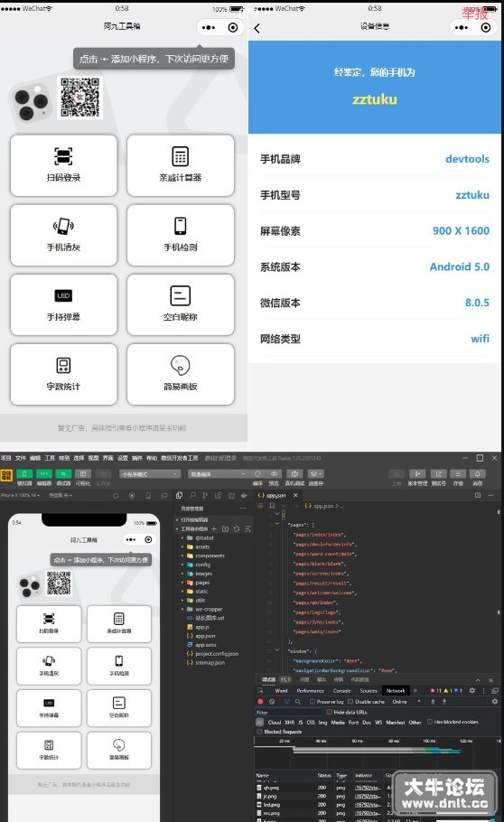This screenshot has height=822, width=504.
Task: Open the 手持弹幕 LED tool
Action: click(x=63, y=305)
